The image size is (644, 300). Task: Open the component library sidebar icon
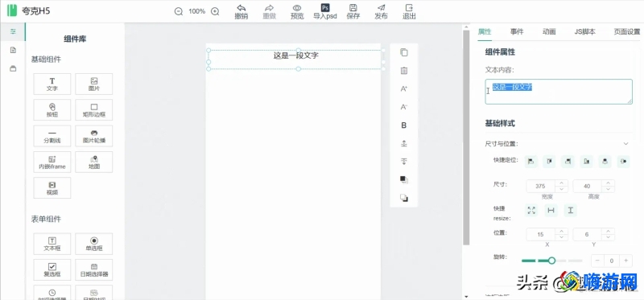[x=13, y=31]
